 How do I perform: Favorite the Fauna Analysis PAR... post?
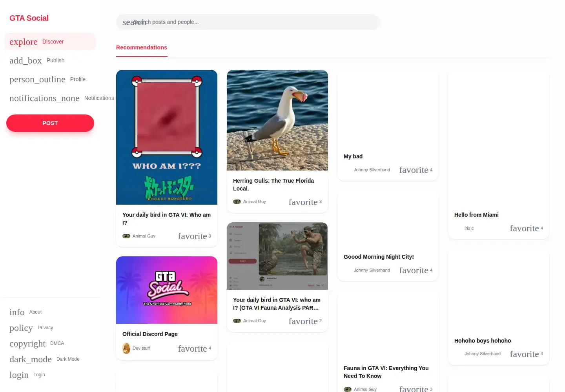[x=303, y=321]
